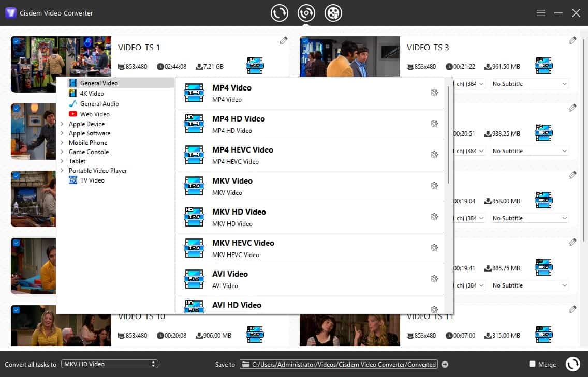Start conversion with the round convert button
588x377 pixels.
point(572,364)
